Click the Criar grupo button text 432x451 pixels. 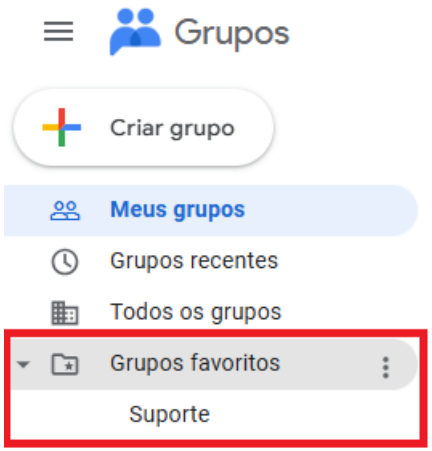pyautogui.click(x=172, y=128)
